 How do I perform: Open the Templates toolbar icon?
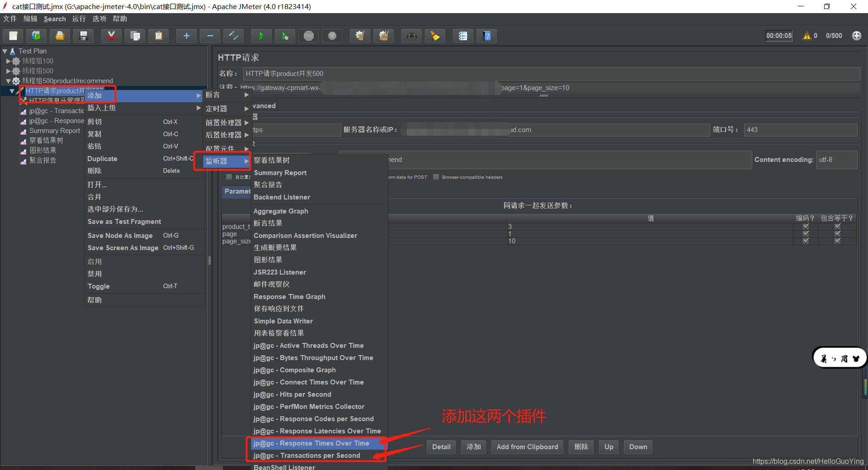click(x=36, y=36)
